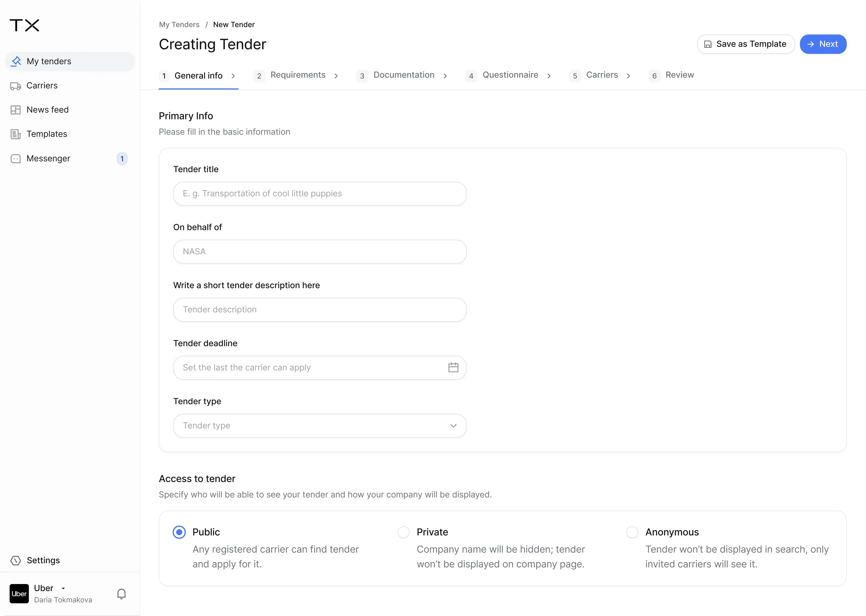Click the Tender title input field
The width and height of the screenshot is (866, 616).
(319, 193)
